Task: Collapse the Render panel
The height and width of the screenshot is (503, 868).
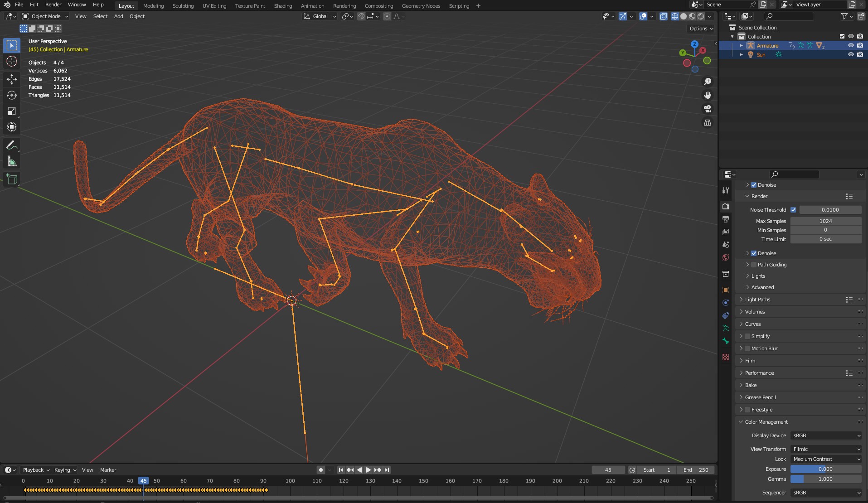Action: click(x=747, y=196)
